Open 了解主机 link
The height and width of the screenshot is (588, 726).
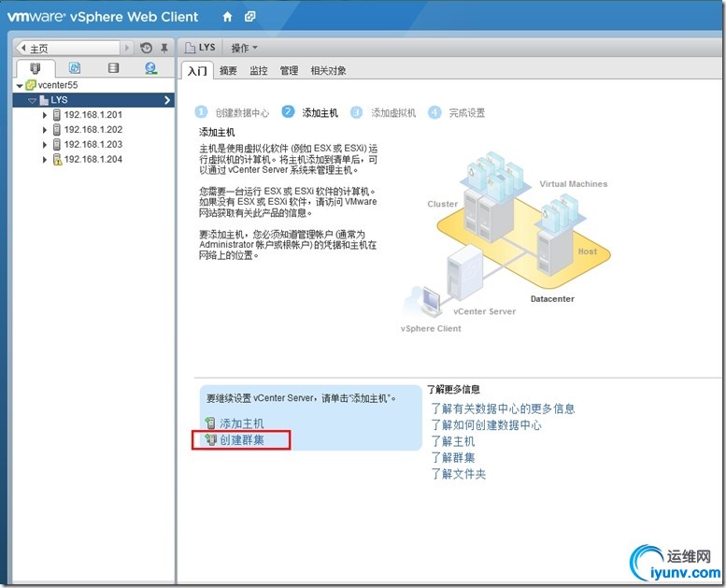click(x=453, y=441)
